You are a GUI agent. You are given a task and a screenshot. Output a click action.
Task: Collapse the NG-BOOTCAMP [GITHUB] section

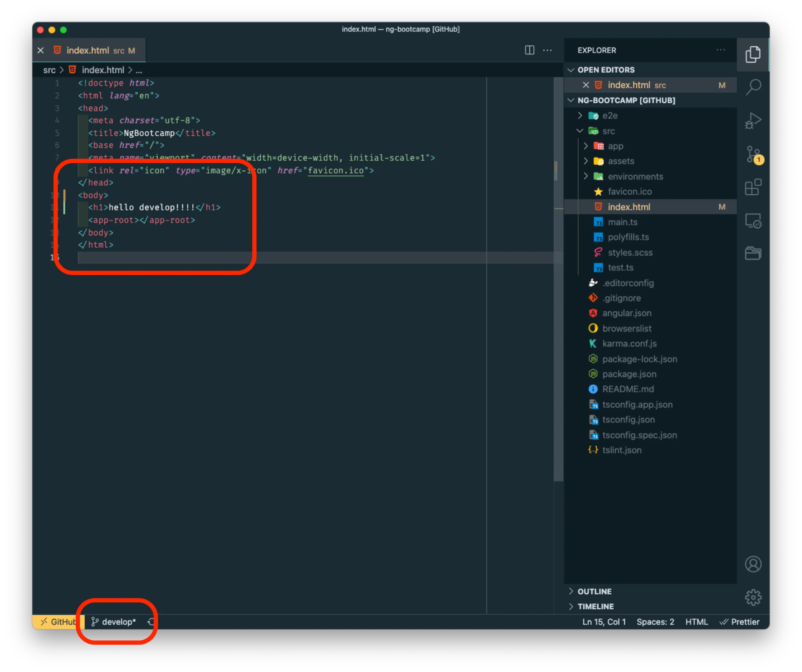(x=650, y=100)
